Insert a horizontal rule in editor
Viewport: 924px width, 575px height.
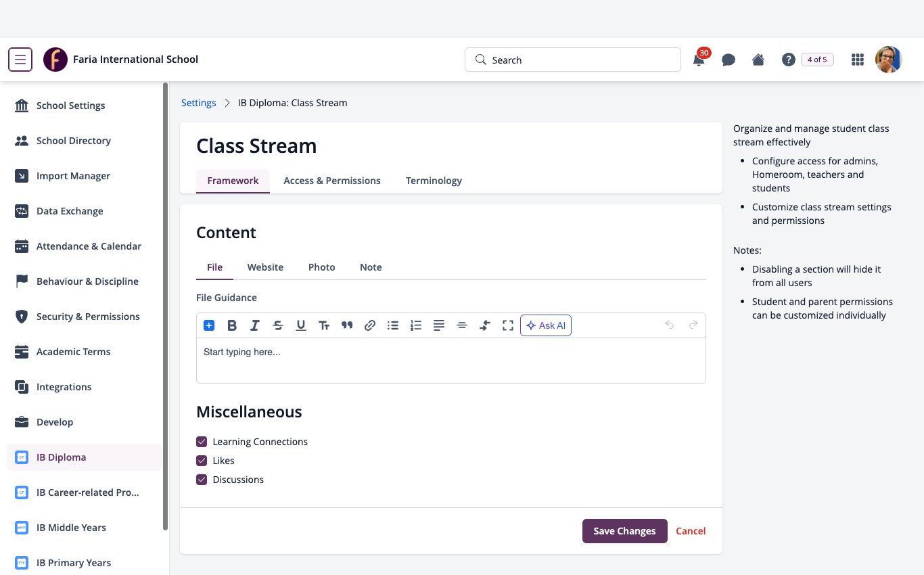[462, 325]
